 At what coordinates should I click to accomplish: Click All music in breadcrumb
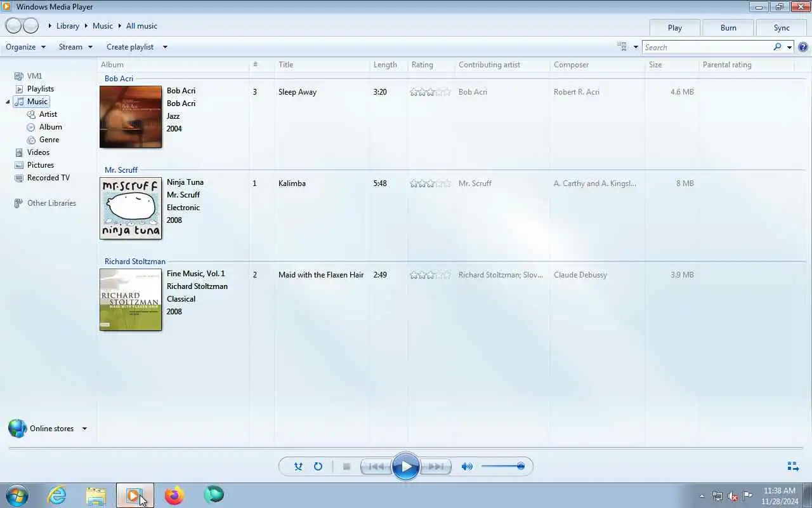pyautogui.click(x=141, y=26)
